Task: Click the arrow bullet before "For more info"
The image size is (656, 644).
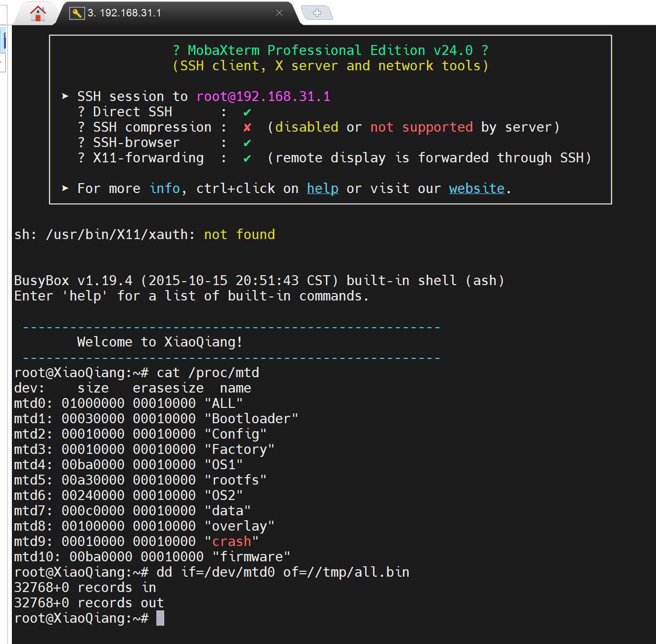Action: pos(65,189)
